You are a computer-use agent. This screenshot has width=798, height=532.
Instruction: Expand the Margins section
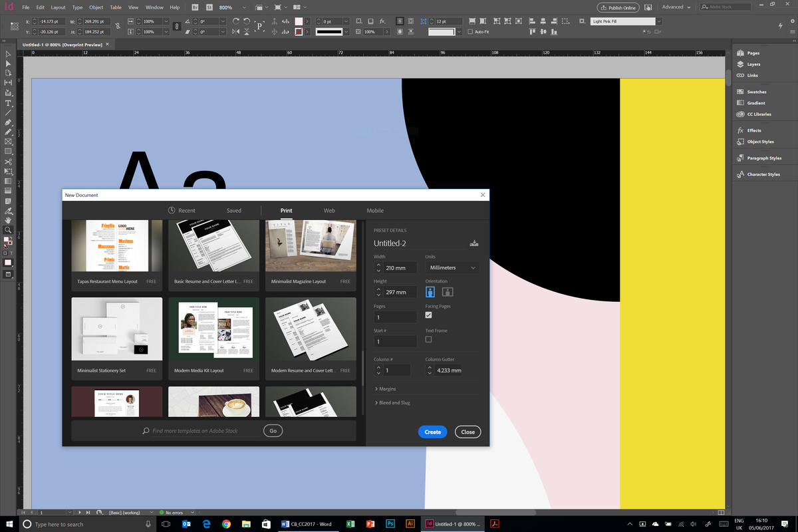point(388,388)
